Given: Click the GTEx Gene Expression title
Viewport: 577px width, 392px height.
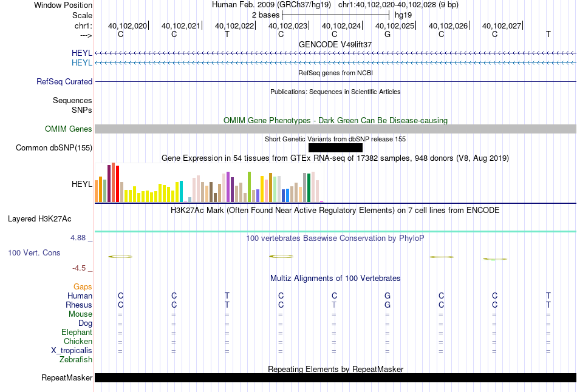Looking at the screenshot, I should (x=335, y=158).
